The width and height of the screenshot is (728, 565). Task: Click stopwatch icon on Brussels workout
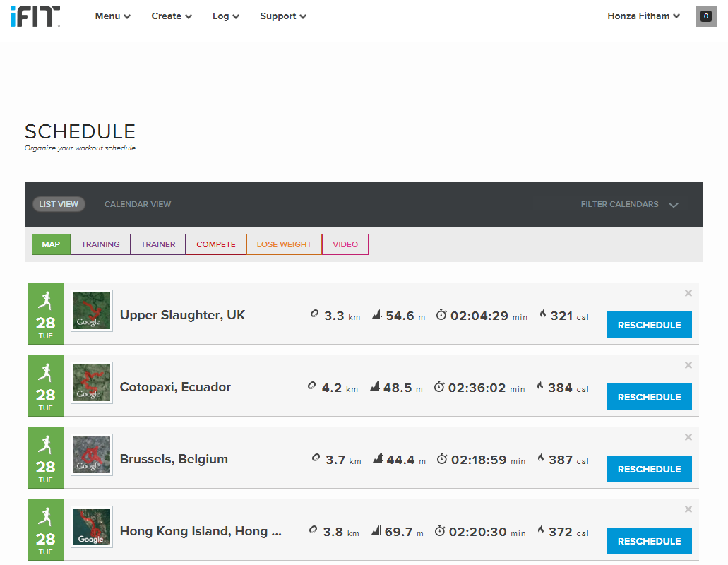pyautogui.click(x=442, y=459)
